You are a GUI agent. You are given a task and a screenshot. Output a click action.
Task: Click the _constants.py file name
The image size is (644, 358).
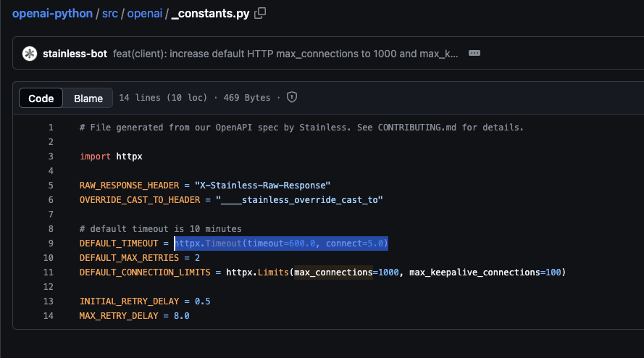click(x=210, y=14)
